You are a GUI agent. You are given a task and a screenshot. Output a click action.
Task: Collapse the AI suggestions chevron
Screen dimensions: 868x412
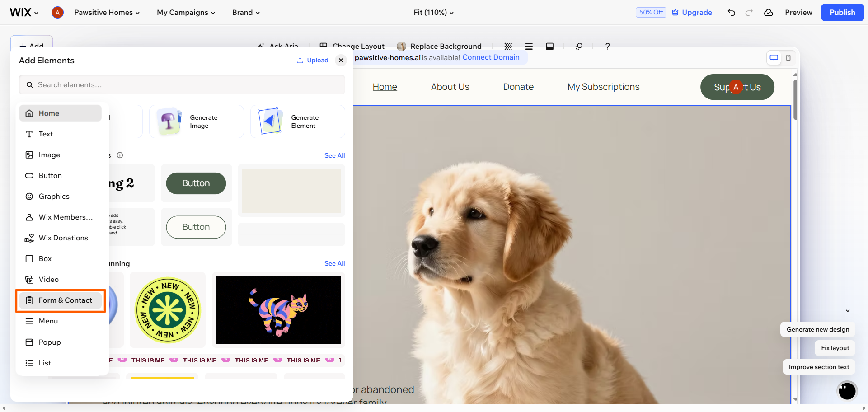848,311
